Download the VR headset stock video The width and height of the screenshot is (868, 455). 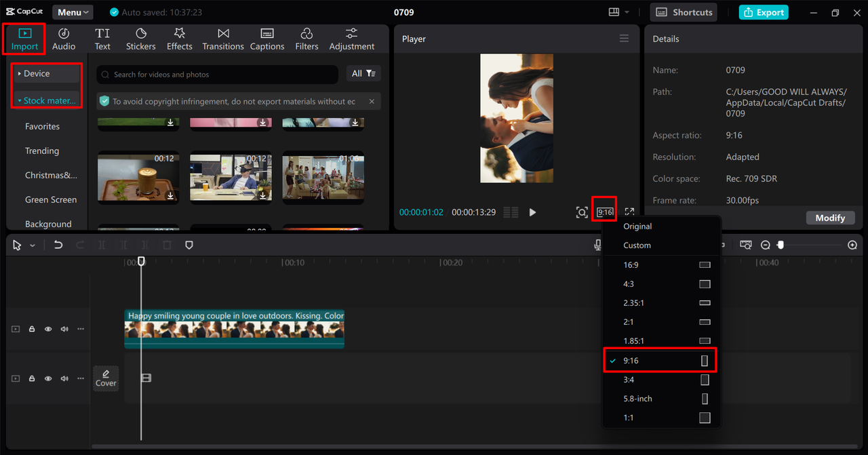click(x=262, y=195)
